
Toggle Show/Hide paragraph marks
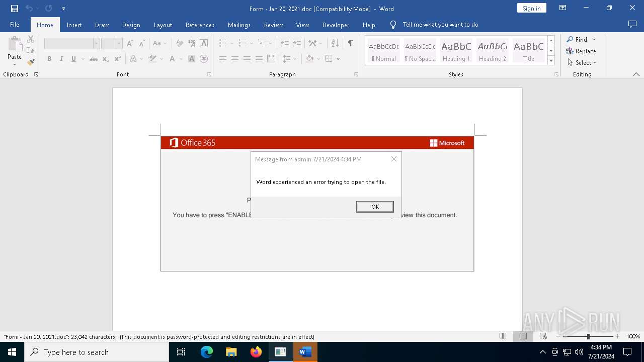350,43
